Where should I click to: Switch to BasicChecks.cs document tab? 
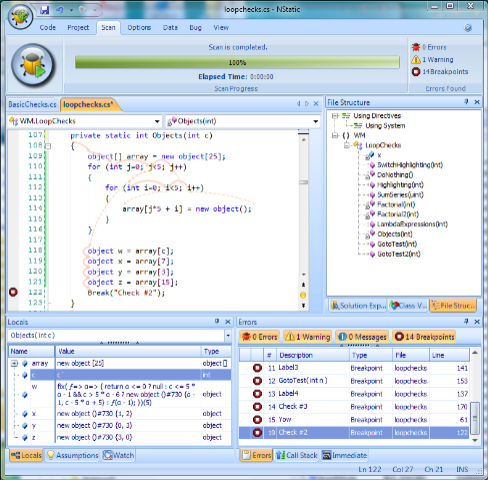(32, 104)
